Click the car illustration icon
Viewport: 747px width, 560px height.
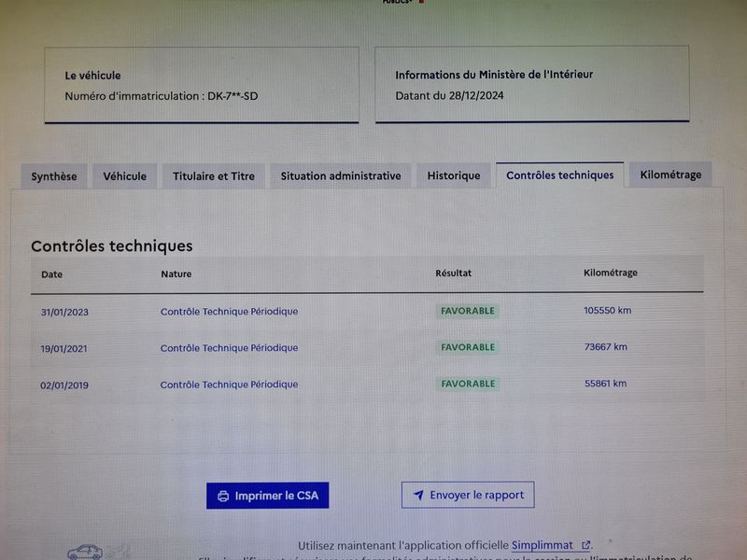[x=85, y=552]
